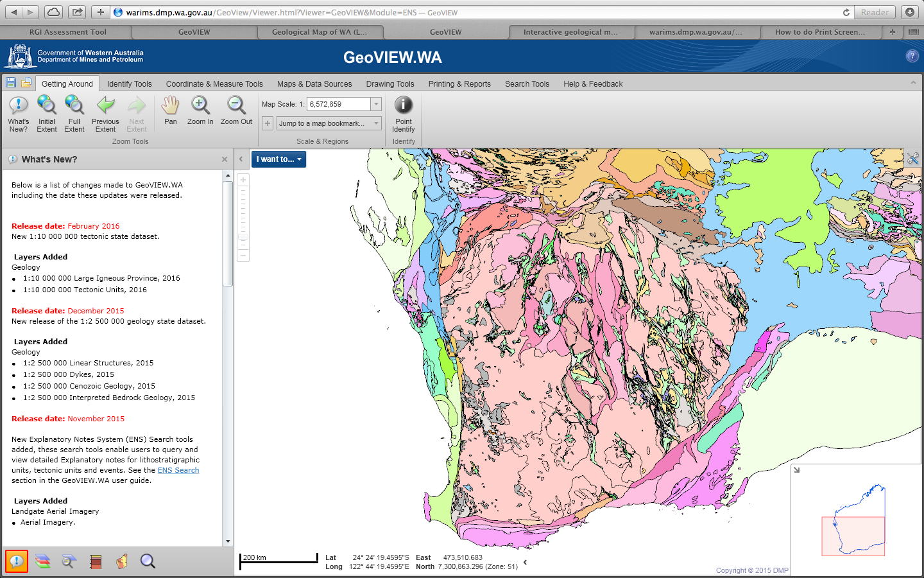Activate the Zoom Out tool
Viewport: 924px width, 578px height.
[236, 110]
